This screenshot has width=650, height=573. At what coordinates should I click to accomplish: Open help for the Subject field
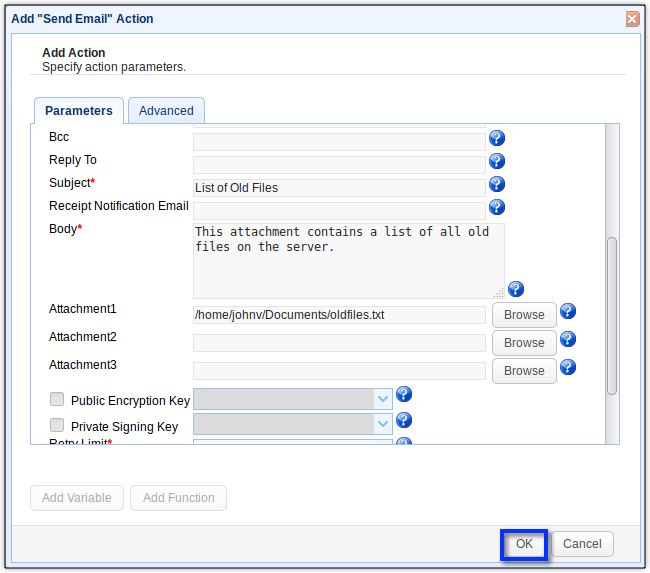pyautogui.click(x=496, y=184)
